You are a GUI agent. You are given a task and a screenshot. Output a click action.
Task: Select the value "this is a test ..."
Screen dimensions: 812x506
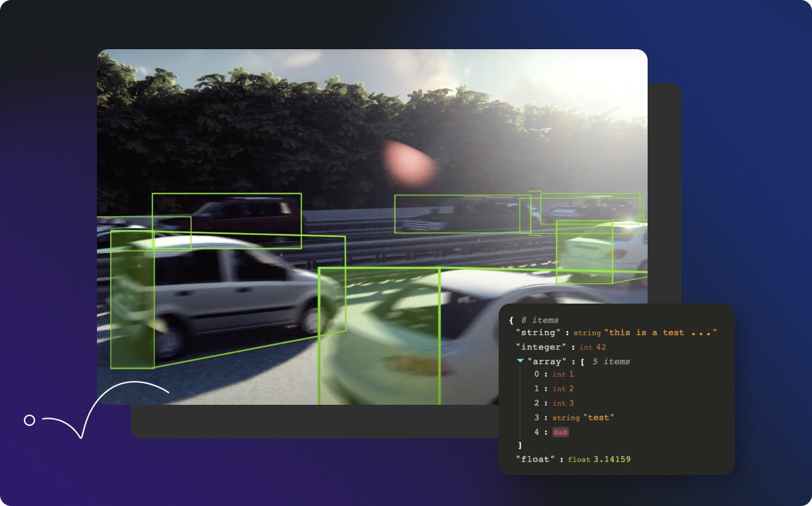[660, 332]
